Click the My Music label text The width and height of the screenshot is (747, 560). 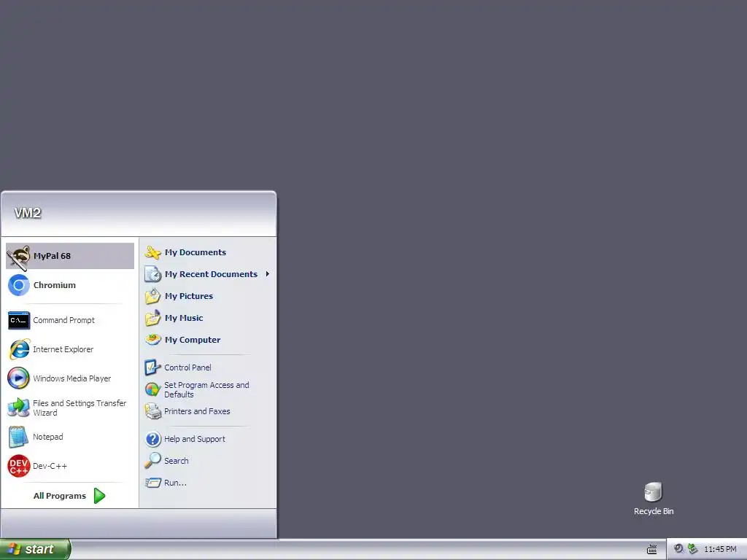point(184,318)
